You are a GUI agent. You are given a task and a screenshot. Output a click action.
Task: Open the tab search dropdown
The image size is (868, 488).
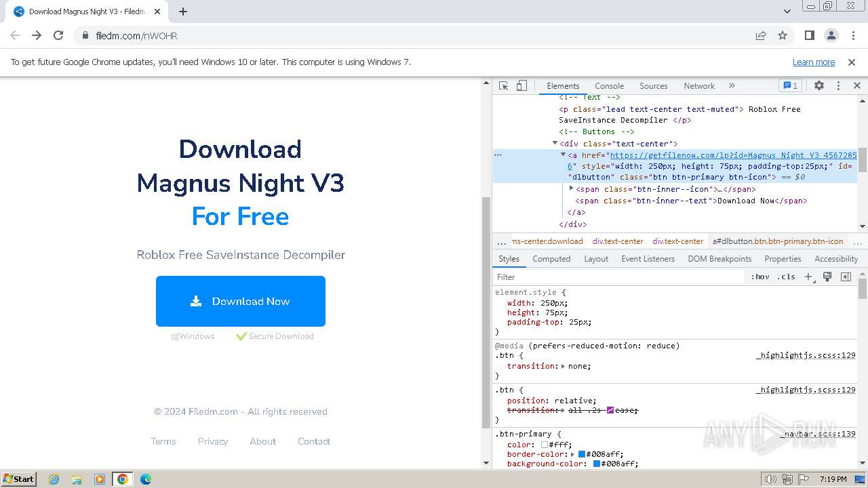[787, 12]
